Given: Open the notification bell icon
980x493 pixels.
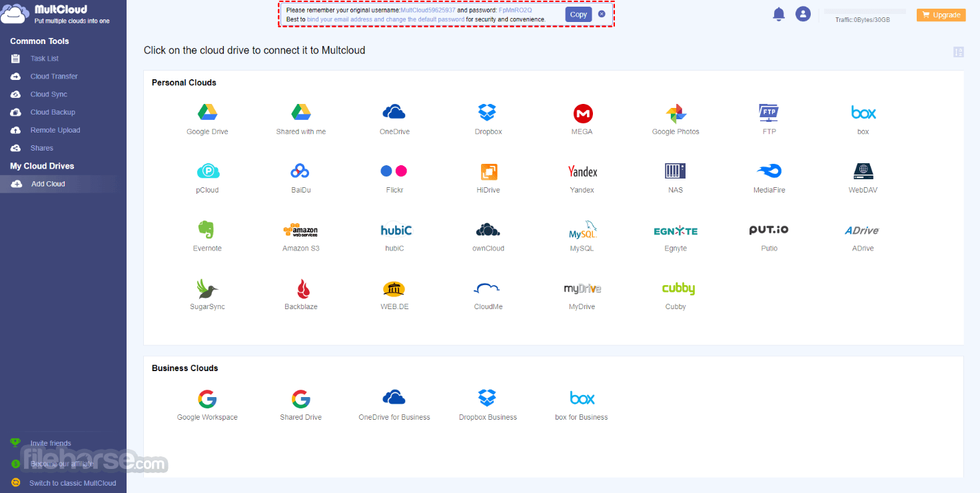Looking at the screenshot, I should click(x=779, y=14).
